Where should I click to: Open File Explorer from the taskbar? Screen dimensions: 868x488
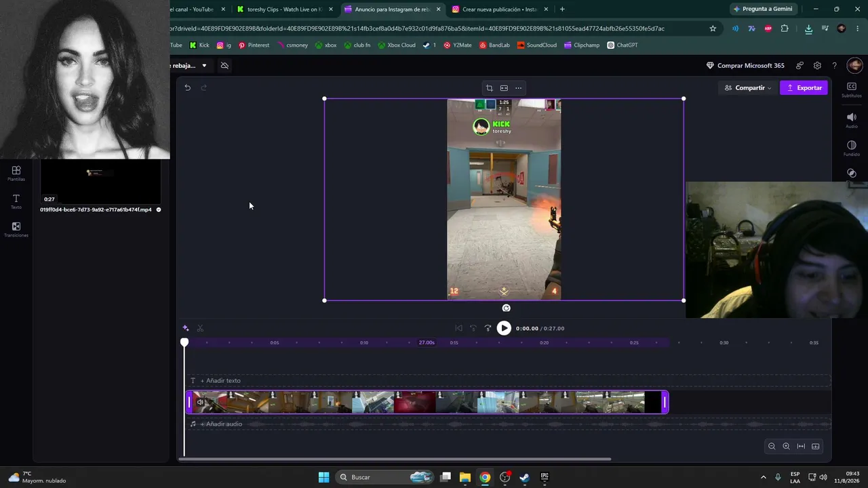(465, 477)
